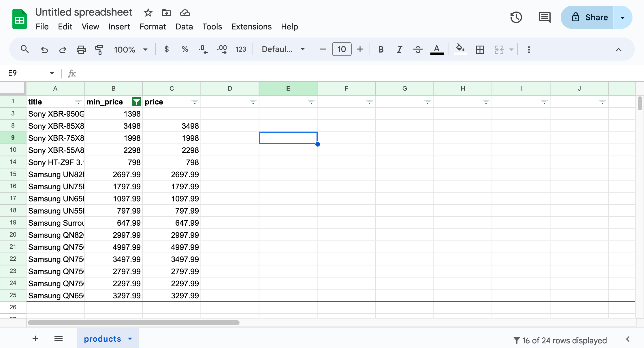Viewport: 644px width, 348px height.
Task: Toggle strikethrough formatting
Action: pyautogui.click(x=418, y=49)
